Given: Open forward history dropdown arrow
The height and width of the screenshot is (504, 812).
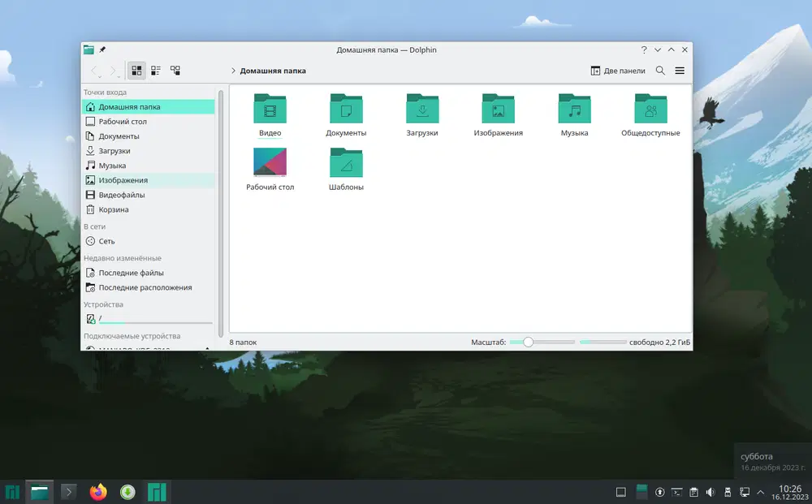Looking at the screenshot, I should click(x=119, y=76).
